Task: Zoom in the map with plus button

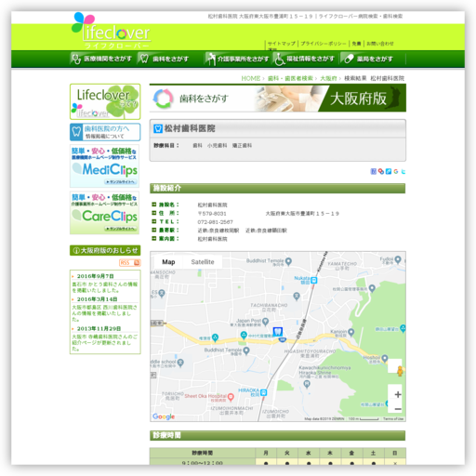Action: (x=398, y=394)
